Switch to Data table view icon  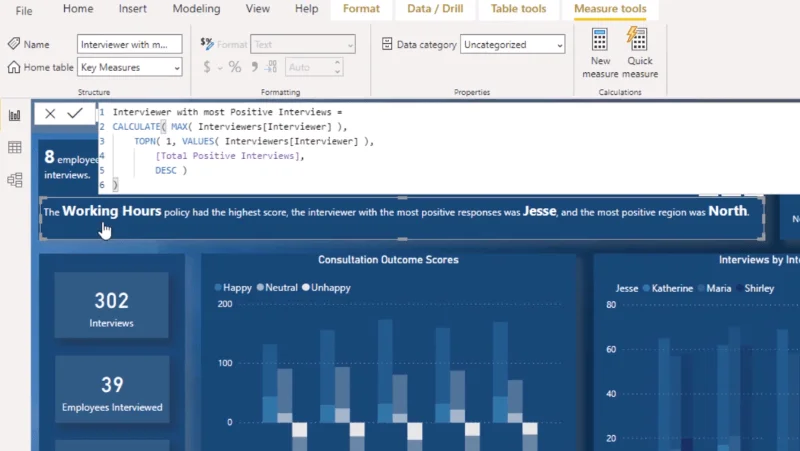[x=15, y=148]
